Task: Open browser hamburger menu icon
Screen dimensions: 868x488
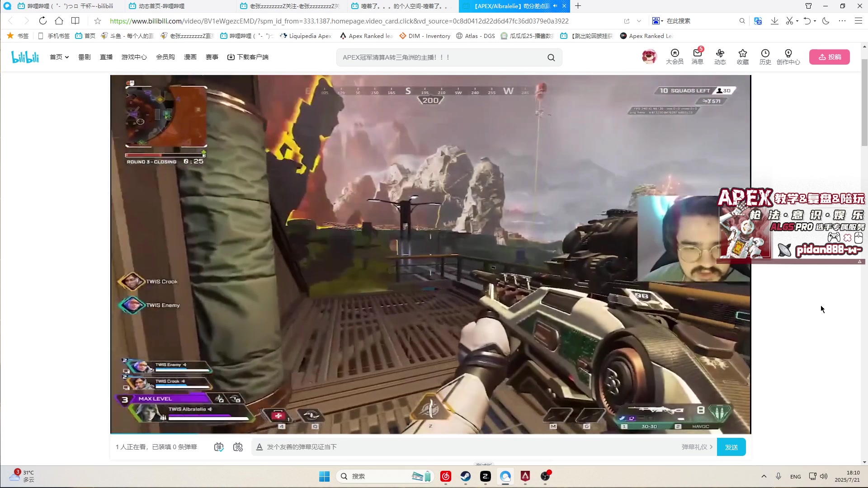Action: (858, 21)
